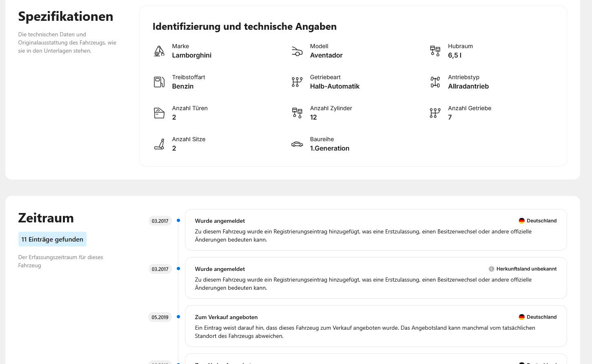Click the fuel pump icon for Treibstoffart
The height and width of the screenshot is (364, 592).
click(159, 82)
